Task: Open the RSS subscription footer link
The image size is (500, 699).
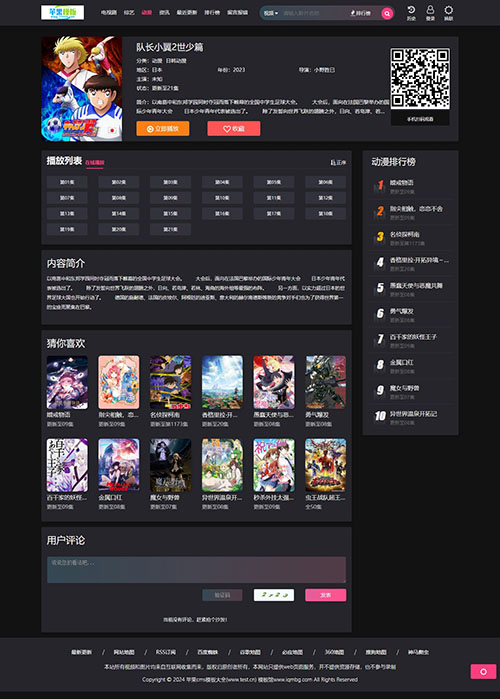Action: pyautogui.click(x=165, y=652)
